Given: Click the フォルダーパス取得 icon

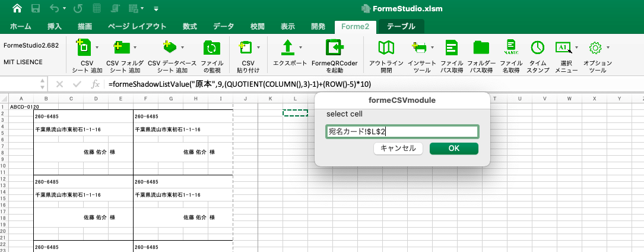Looking at the screenshot, I should [x=481, y=48].
